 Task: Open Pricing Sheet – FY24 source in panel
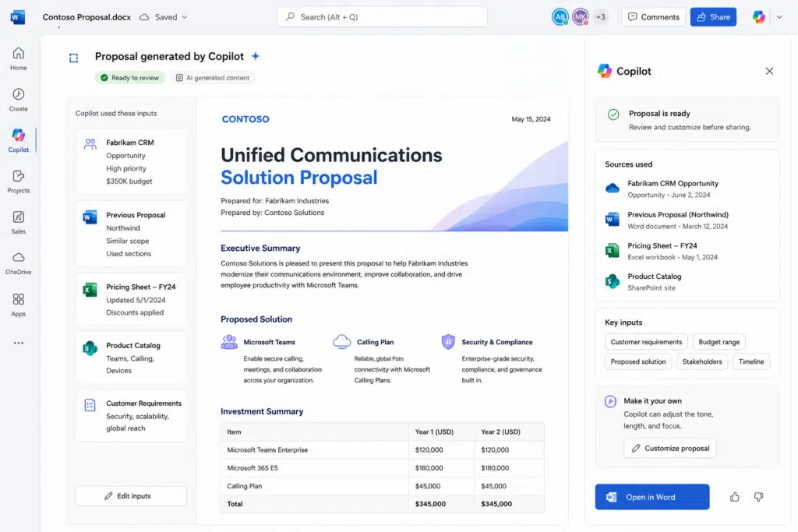pyautogui.click(x=687, y=252)
